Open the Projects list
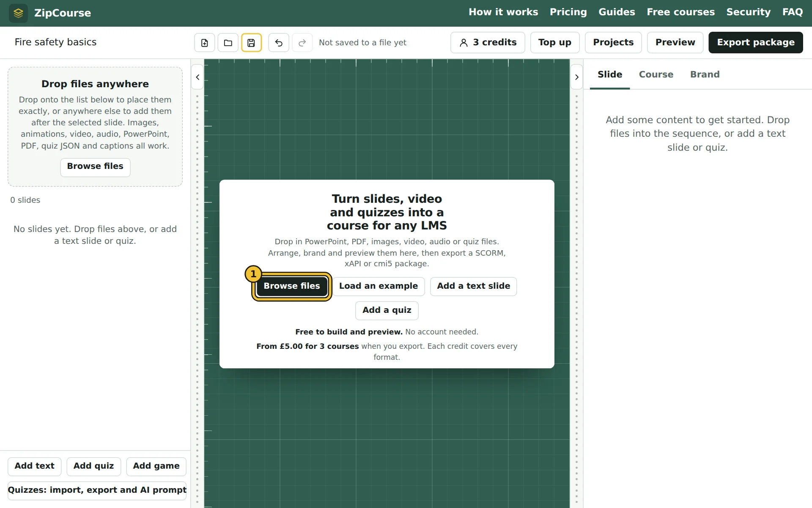 613,43
